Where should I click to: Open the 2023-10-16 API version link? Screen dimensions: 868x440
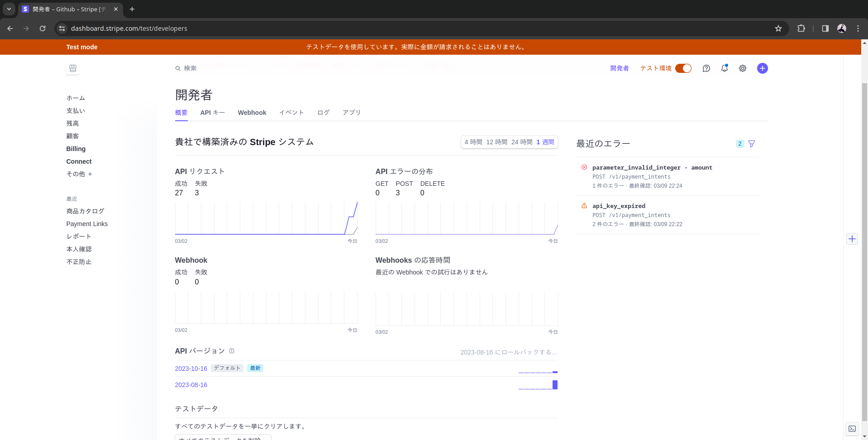click(191, 369)
